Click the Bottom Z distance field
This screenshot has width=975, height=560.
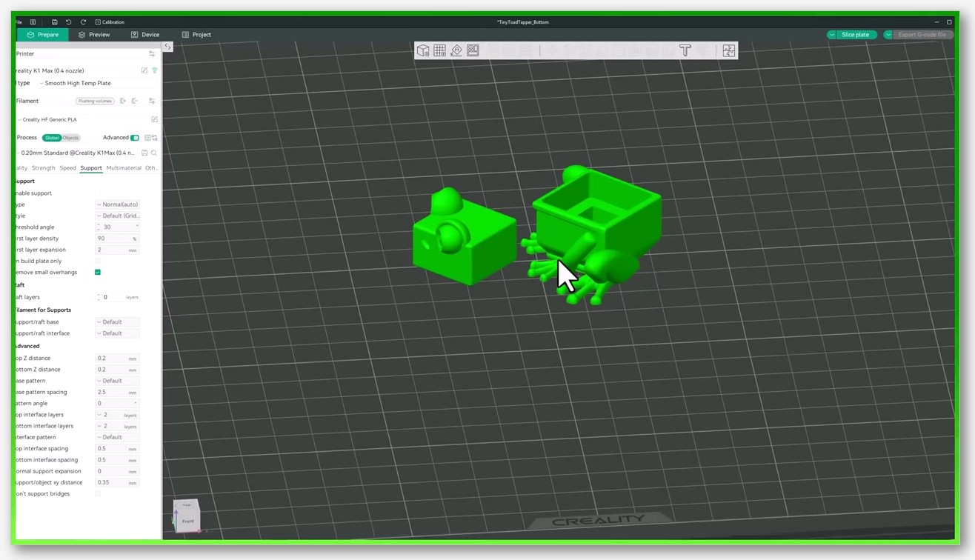117,370
